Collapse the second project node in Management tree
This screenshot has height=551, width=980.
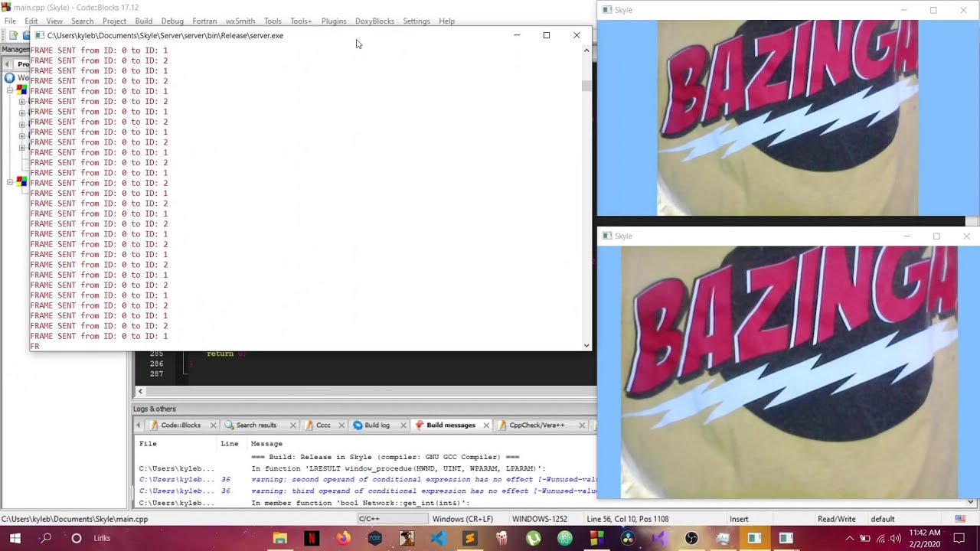[10, 182]
